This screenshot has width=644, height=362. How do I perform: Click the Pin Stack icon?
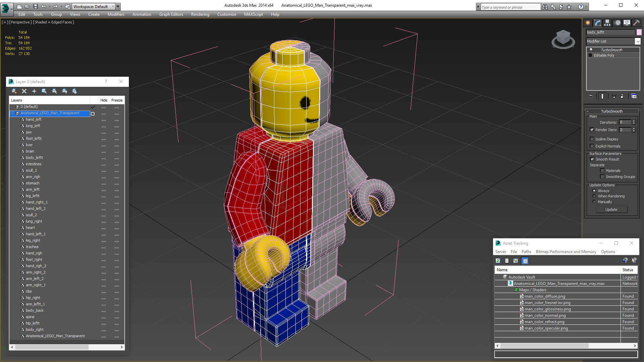pos(591,96)
